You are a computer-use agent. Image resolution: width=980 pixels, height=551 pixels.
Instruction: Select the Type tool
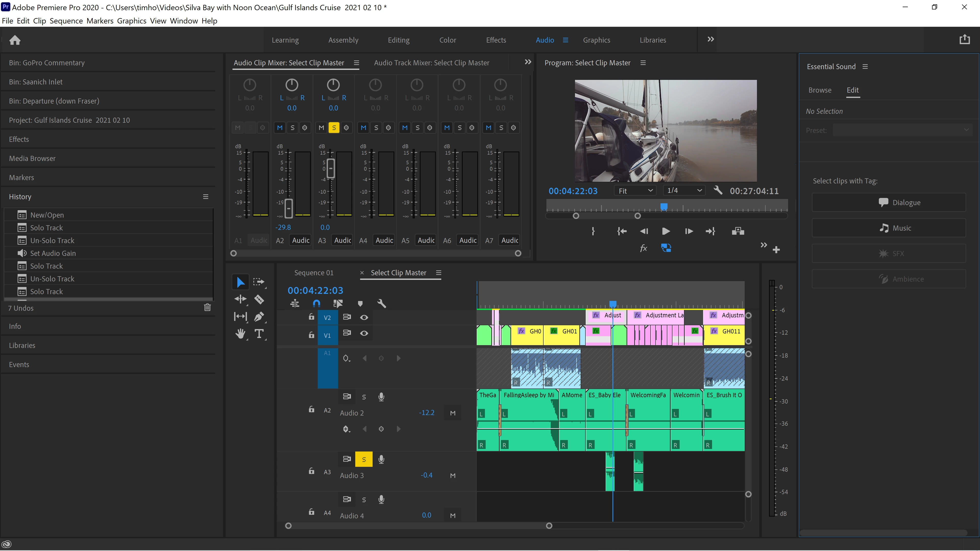(x=259, y=334)
